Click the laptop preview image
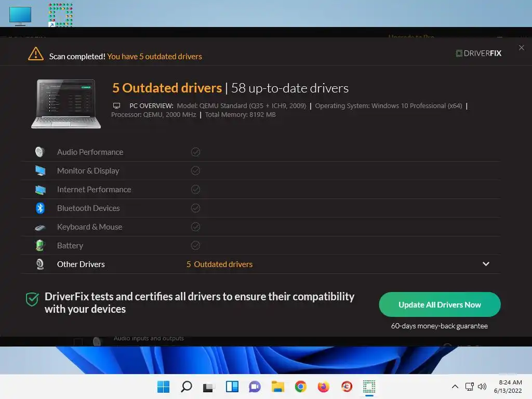Image resolution: width=532 pixels, height=399 pixels. point(66,104)
